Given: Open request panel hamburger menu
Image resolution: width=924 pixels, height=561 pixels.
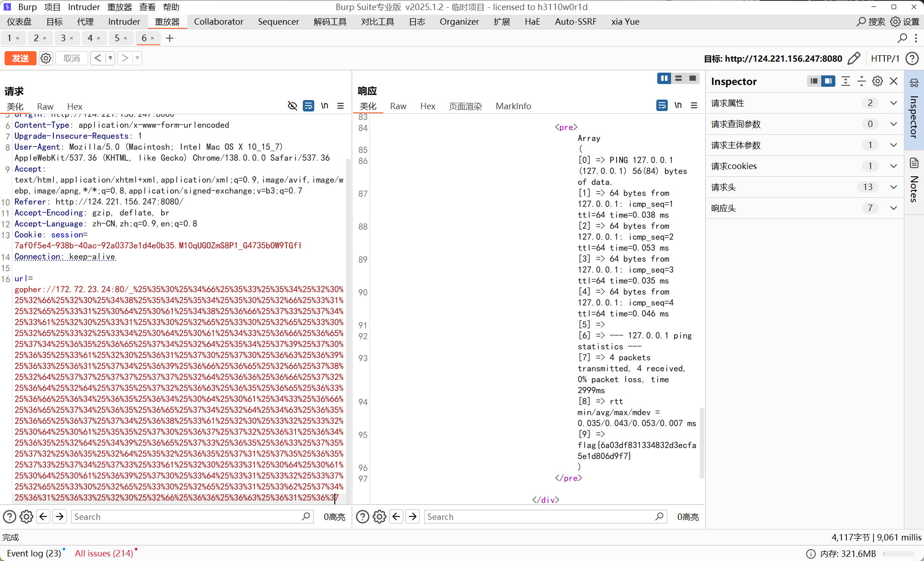Looking at the screenshot, I should pyautogui.click(x=341, y=106).
